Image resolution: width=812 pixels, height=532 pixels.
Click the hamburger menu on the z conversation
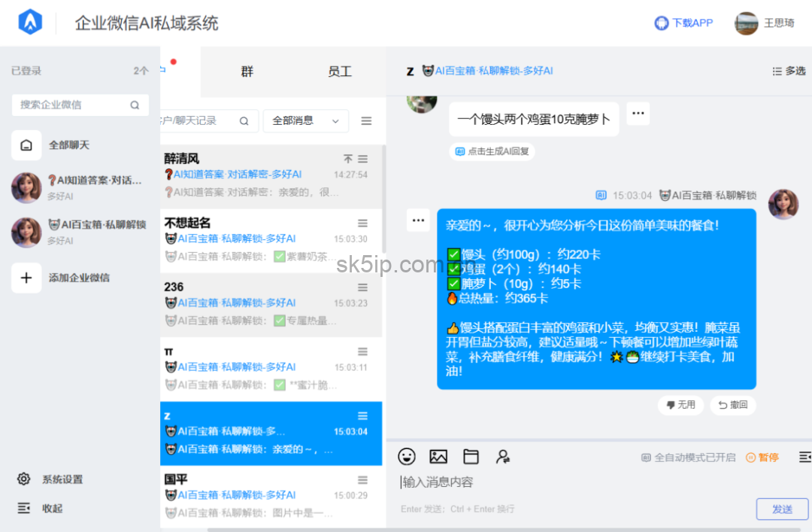(362, 415)
